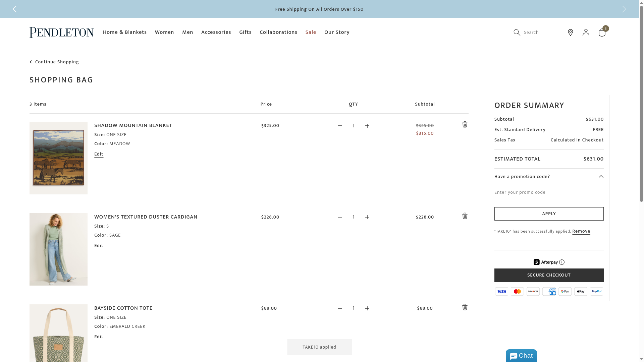Open the account profile icon

click(586, 33)
